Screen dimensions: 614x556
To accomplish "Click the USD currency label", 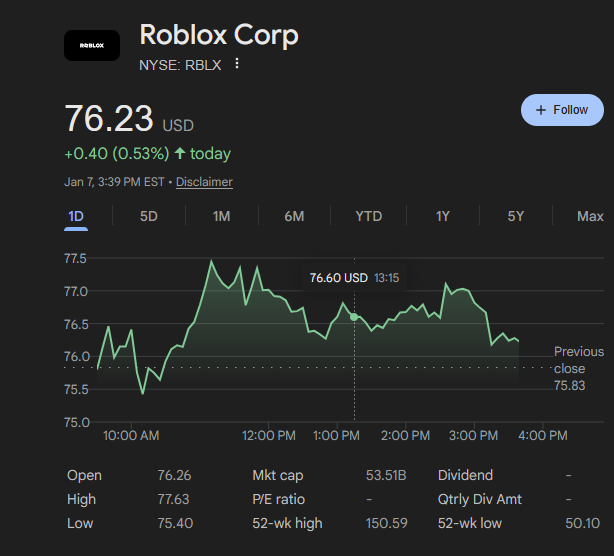I will [x=178, y=126].
